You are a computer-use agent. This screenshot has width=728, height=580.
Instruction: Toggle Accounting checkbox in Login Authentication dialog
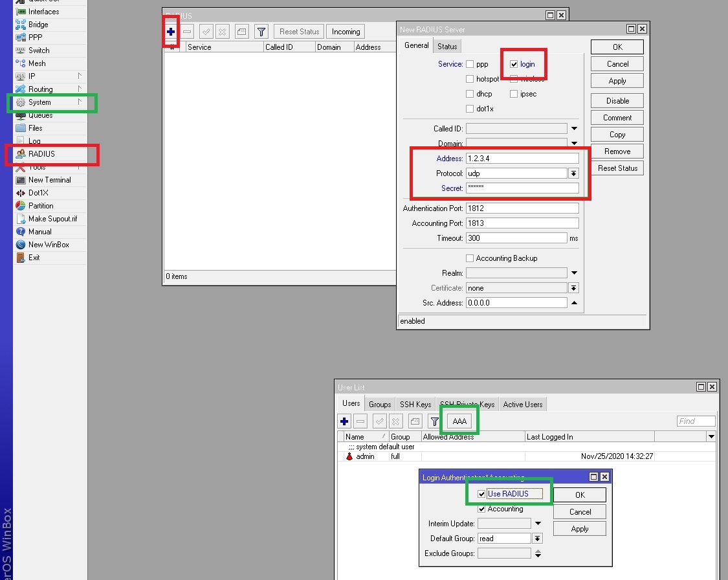[x=481, y=509]
